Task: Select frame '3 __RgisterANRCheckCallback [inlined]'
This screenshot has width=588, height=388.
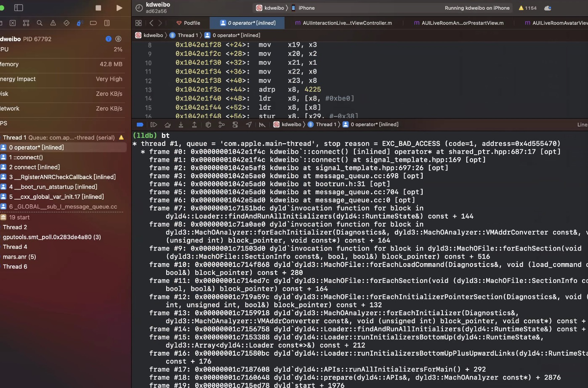Action: point(63,177)
